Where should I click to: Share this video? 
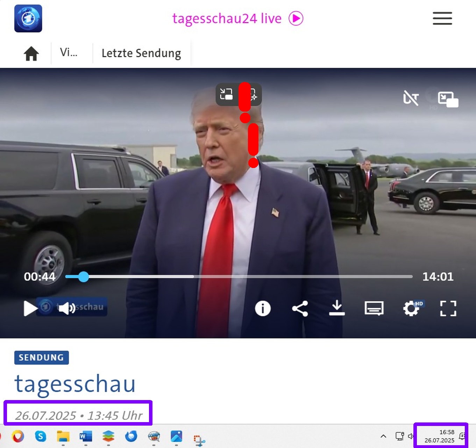[x=300, y=308]
